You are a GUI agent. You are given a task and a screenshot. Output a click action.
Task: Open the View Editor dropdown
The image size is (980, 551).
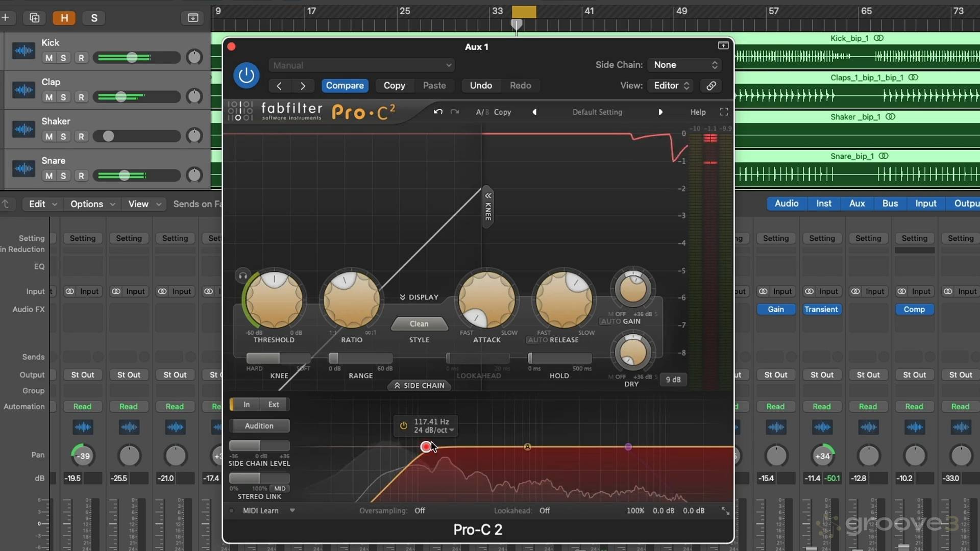671,86
